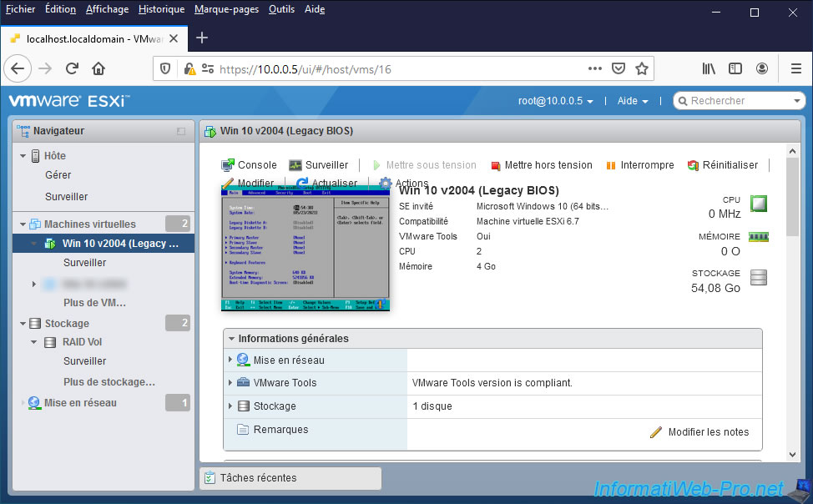Select Surveiller under Win 10 v2004
This screenshot has width=813, height=504.
pos(84,262)
